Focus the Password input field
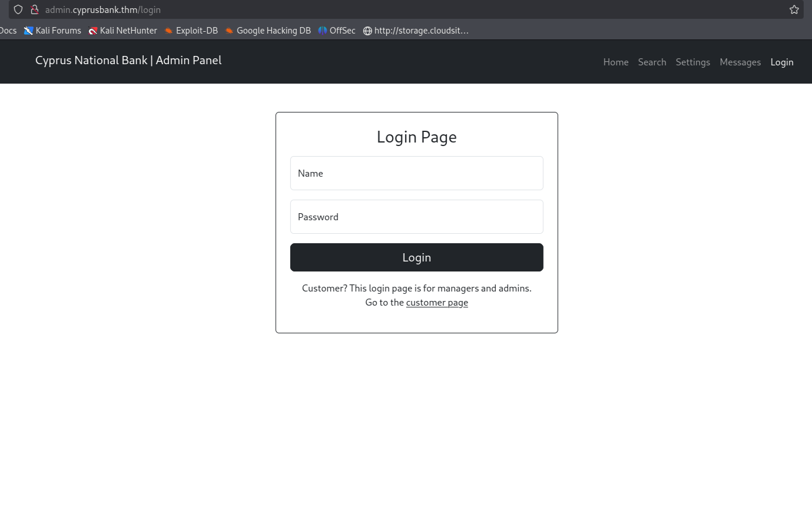 [x=417, y=217]
